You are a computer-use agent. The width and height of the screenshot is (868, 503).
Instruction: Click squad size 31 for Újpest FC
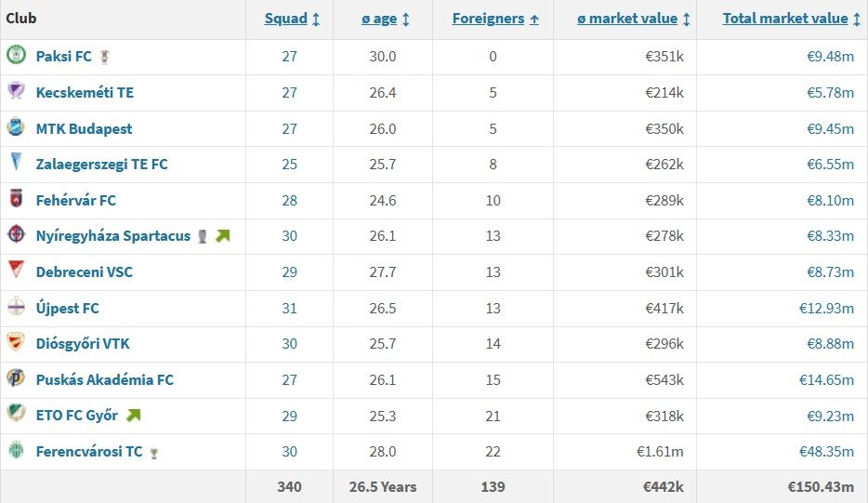[x=290, y=308]
